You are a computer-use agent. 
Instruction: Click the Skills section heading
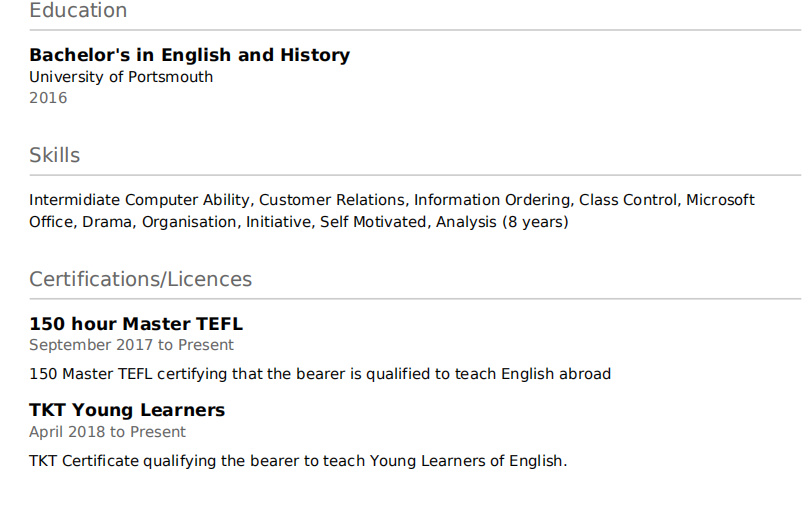click(54, 156)
